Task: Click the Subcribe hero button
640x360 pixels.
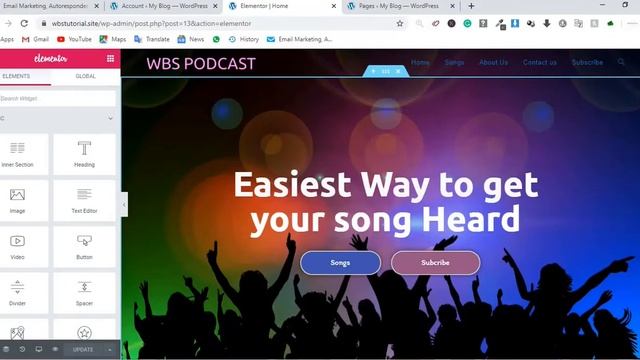Action: pyautogui.click(x=436, y=263)
